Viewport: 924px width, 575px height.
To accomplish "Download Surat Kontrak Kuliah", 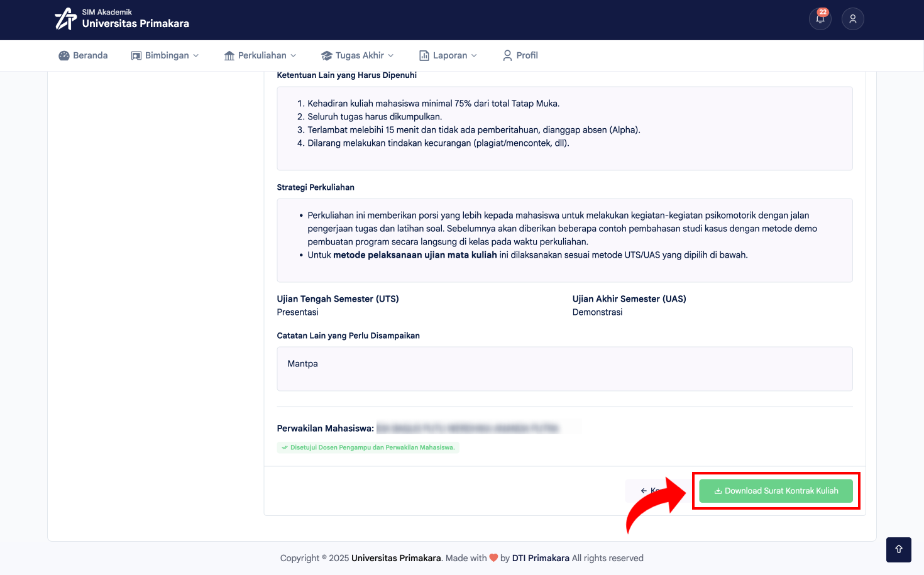I will [776, 491].
